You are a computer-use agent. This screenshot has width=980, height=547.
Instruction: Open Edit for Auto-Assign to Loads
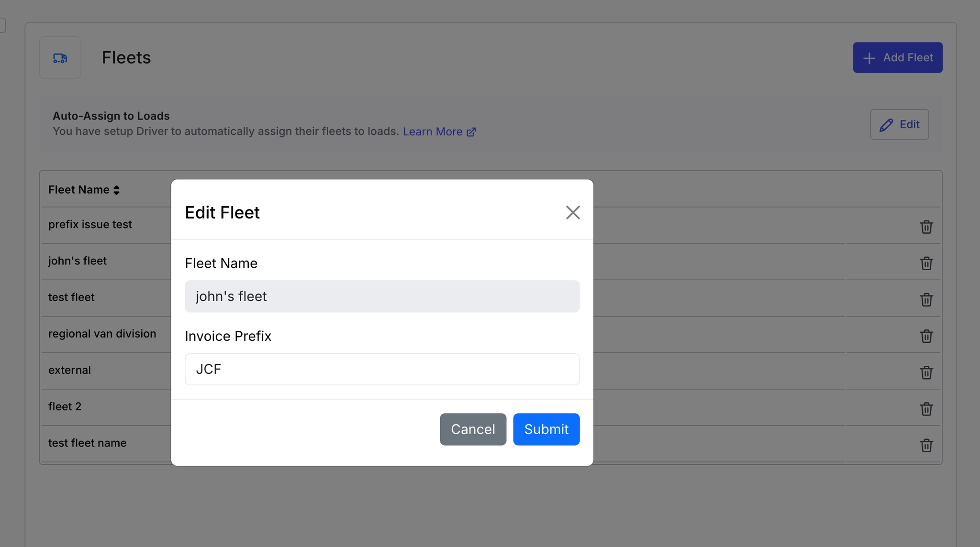[899, 124]
